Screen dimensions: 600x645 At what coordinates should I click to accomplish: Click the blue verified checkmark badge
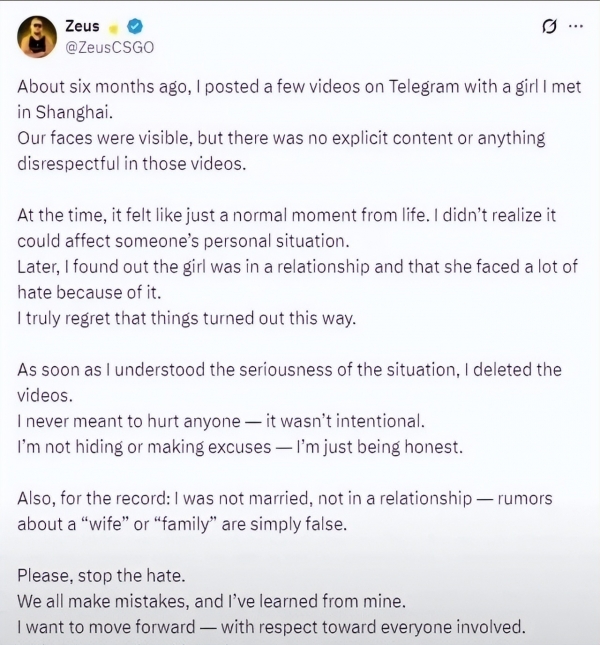135,27
